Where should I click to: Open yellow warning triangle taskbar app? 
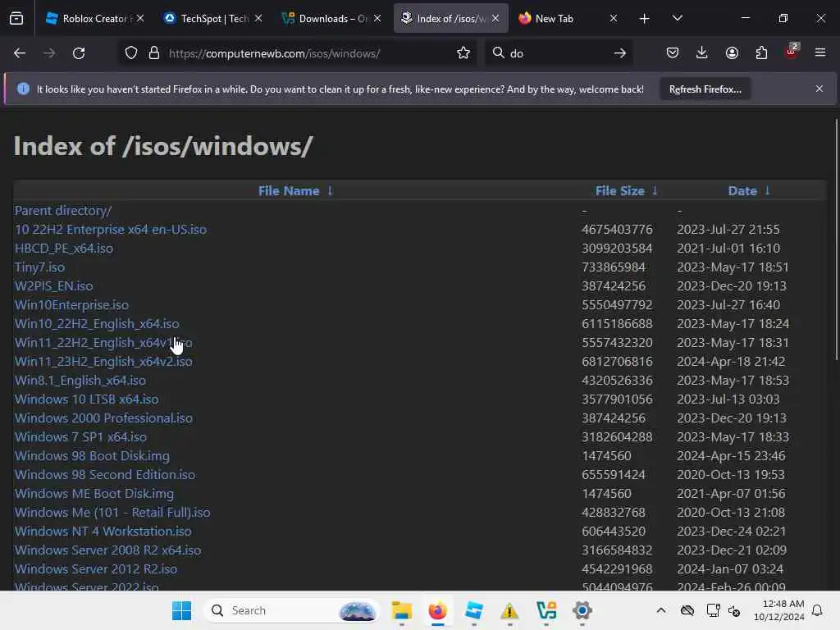509,610
